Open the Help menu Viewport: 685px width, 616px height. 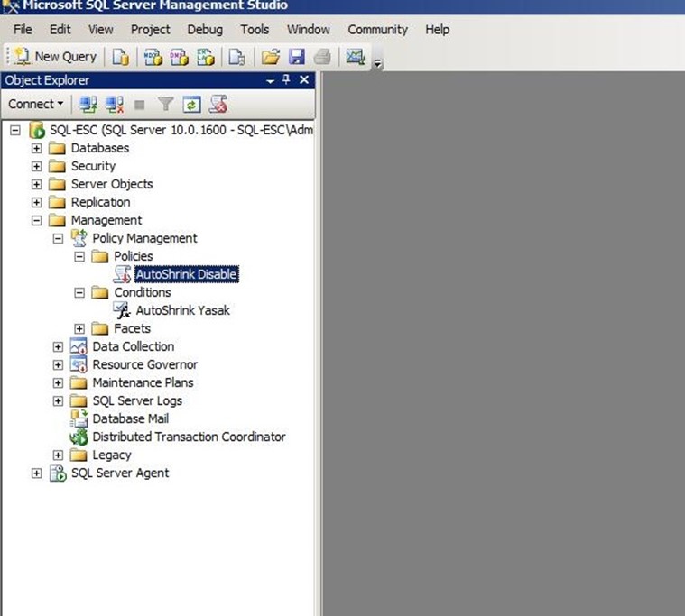coord(438,29)
